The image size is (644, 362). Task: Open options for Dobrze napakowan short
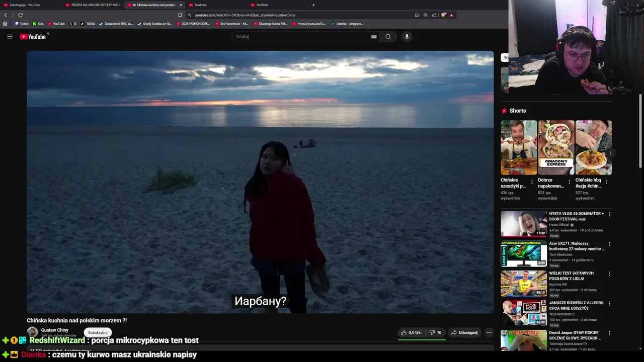[569, 182]
